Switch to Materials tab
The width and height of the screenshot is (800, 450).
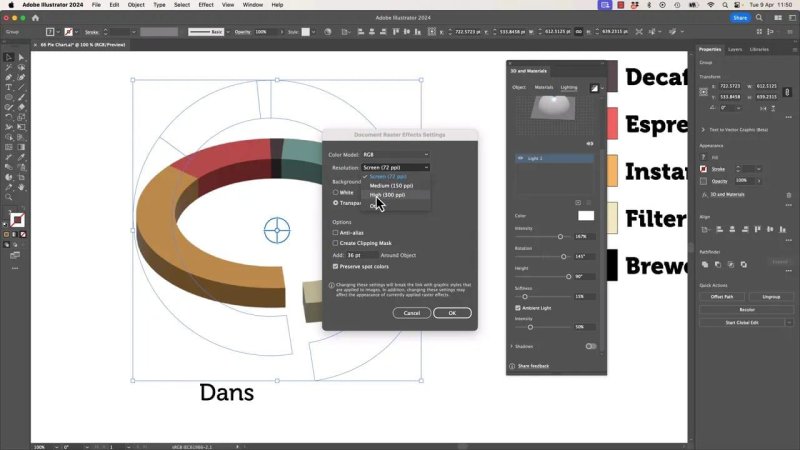(543, 87)
